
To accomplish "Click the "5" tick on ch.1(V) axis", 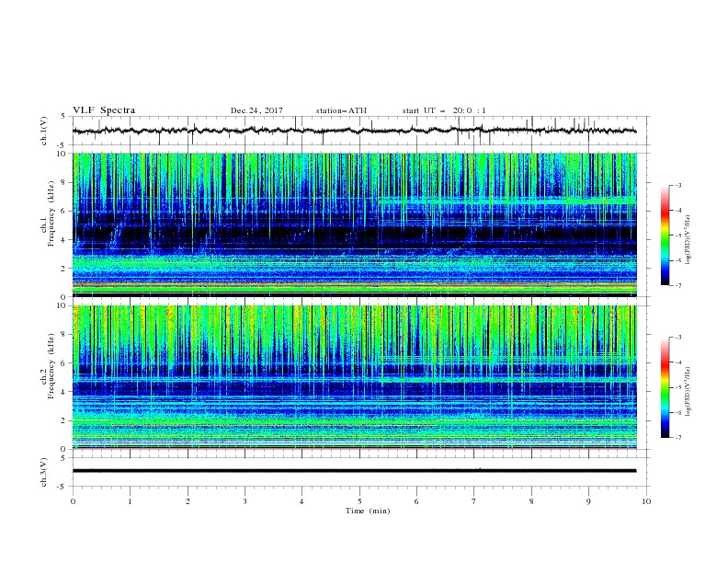I will pyautogui.click(x=64, y=117).
